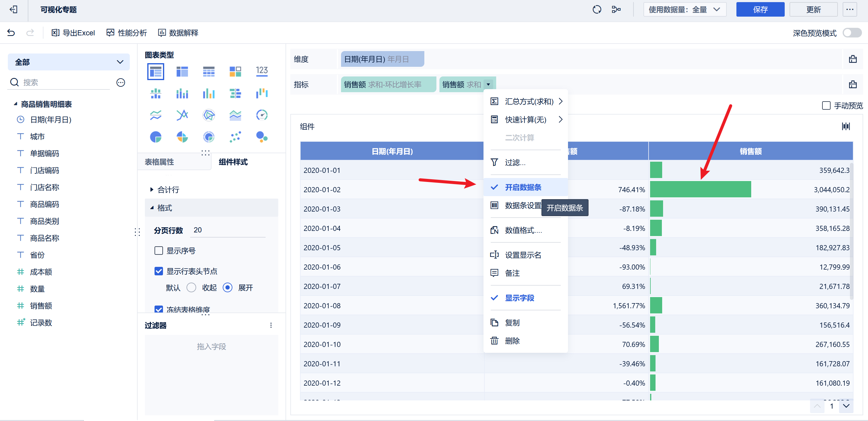868x421 pixels.
Task: Click the blue 保存 save button
Action: (760, 9)
